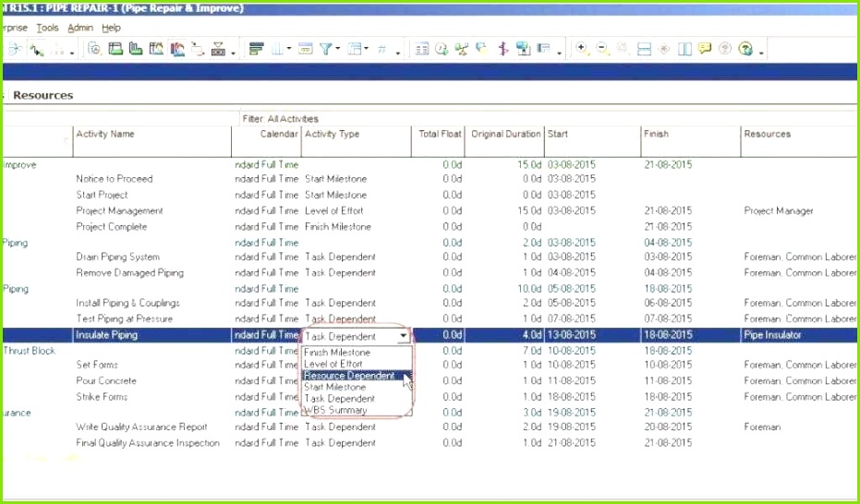
Task: Open the Tools menu
Action: point(48,28)
